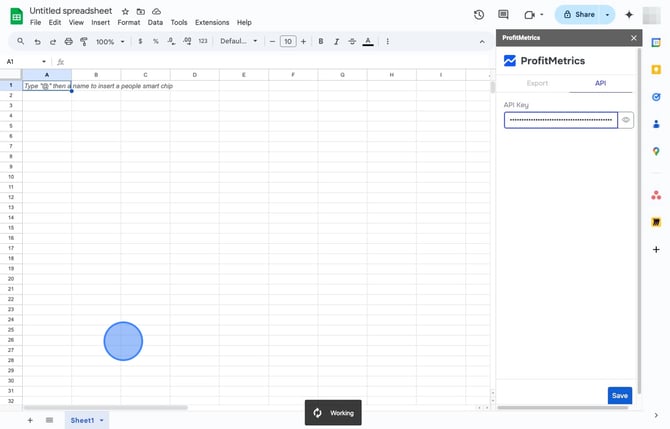Increase font size with plus button
This screenshot has height=429, width=670.
[x=303, y=41]
